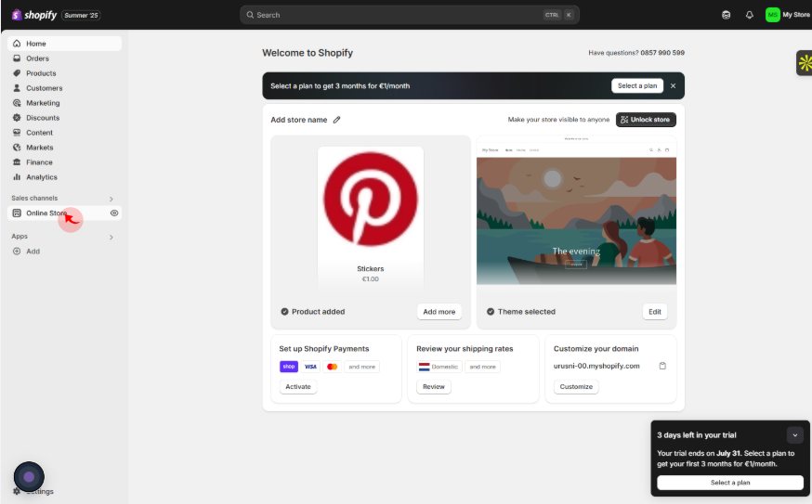Open the Finance section
812x504 pixels.
pyautogui.click(x=64, y=162)
